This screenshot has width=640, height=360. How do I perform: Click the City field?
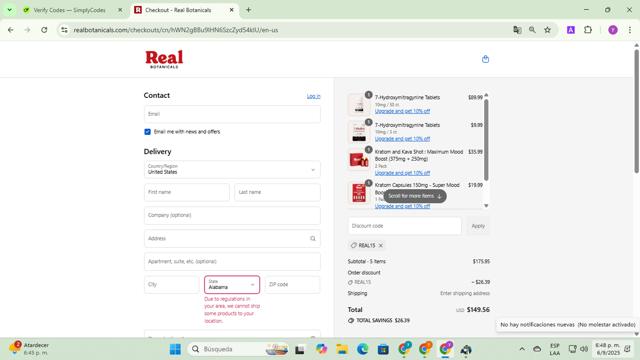(x=171, y=285)
